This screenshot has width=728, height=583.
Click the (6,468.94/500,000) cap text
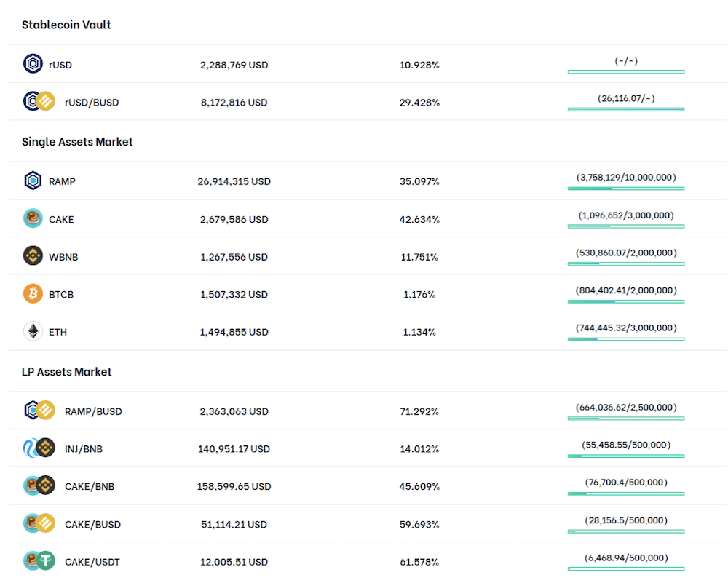point(626,558)
